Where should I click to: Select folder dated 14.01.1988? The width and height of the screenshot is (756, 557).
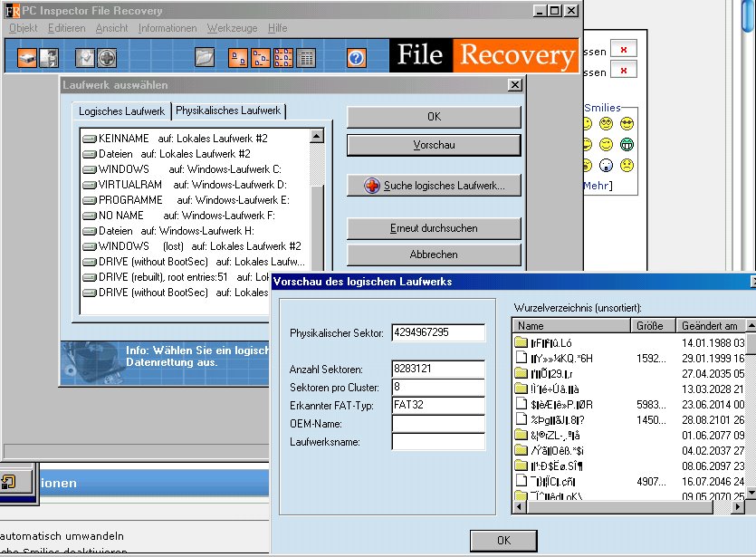[x=629, y=343]
